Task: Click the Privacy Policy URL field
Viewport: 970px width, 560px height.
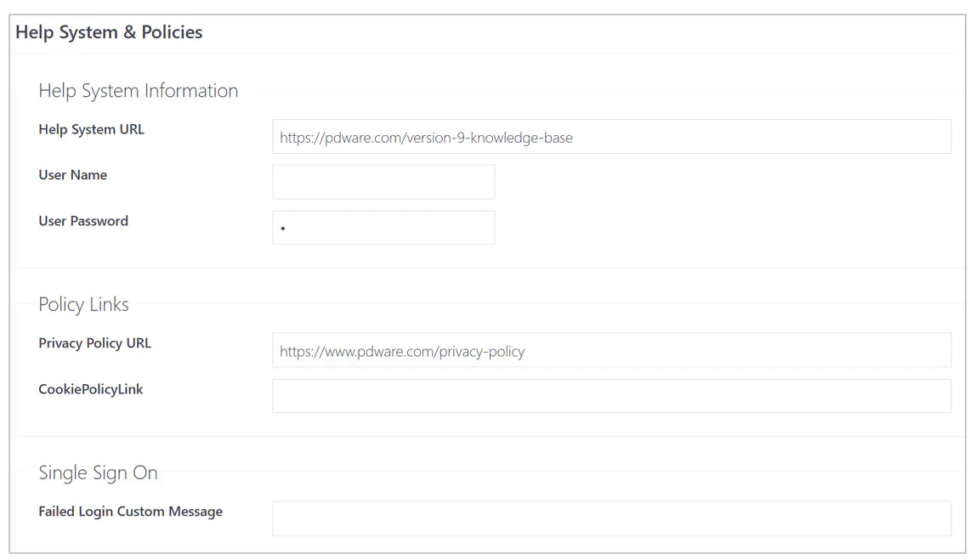Action: click(x=612, y=350)
